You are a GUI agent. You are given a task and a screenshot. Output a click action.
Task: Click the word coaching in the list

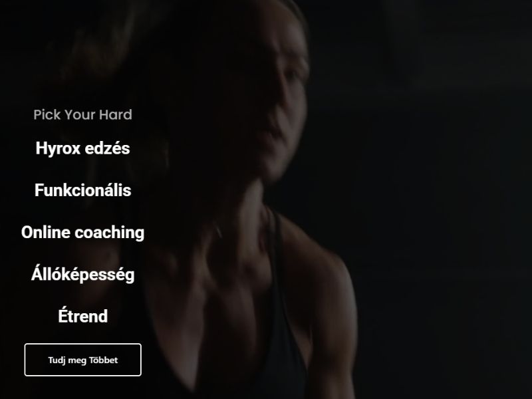coord(110,233)
